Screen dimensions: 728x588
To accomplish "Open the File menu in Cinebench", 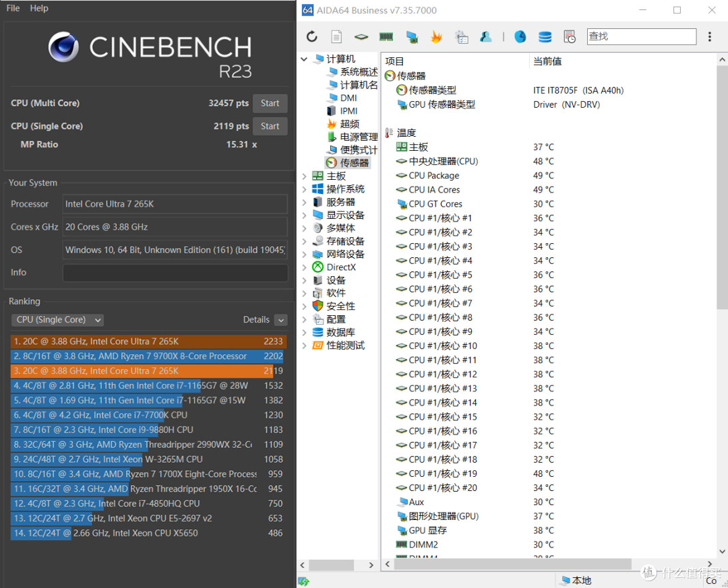I will pyautogui.click(x=13, y=8).
